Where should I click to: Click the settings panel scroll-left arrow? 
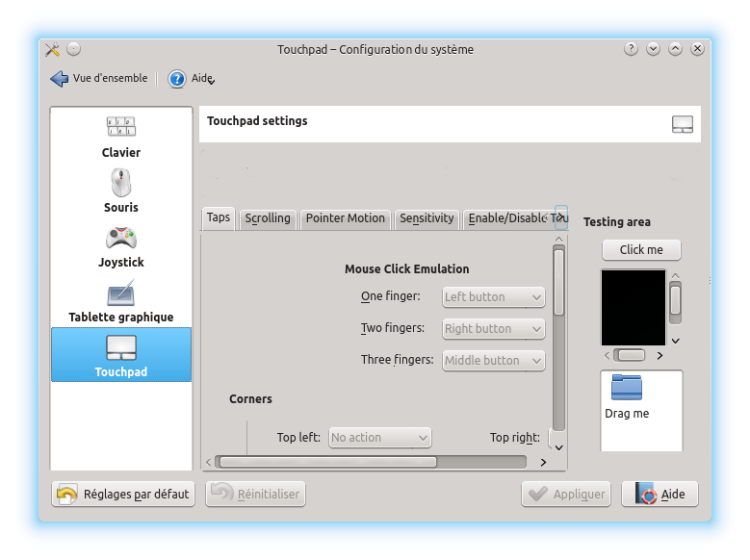pyautogui.click(x=209, y=462)
